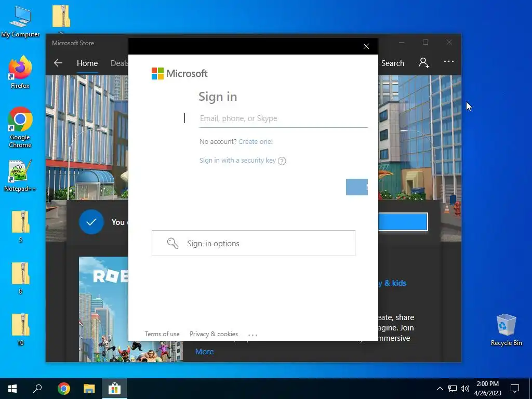Maximize the Microsoft Store window
Screen dimensions: 532x399
(x=425, y=42)
